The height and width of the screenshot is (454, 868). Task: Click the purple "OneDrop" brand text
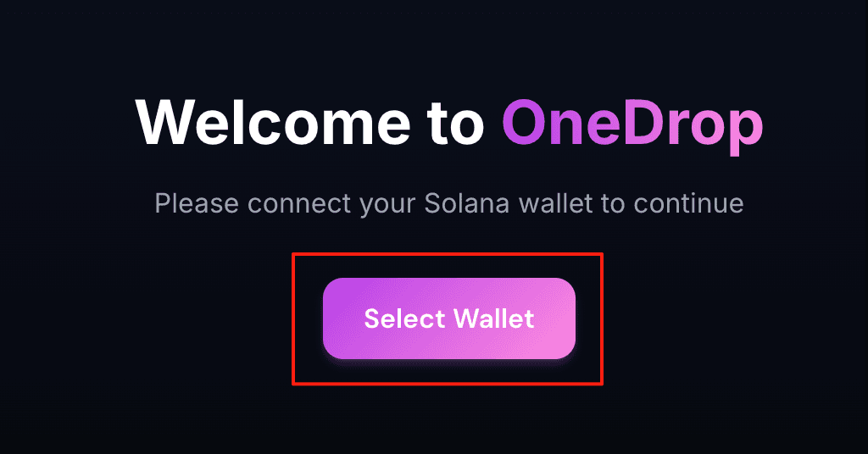tap(632, 126)
